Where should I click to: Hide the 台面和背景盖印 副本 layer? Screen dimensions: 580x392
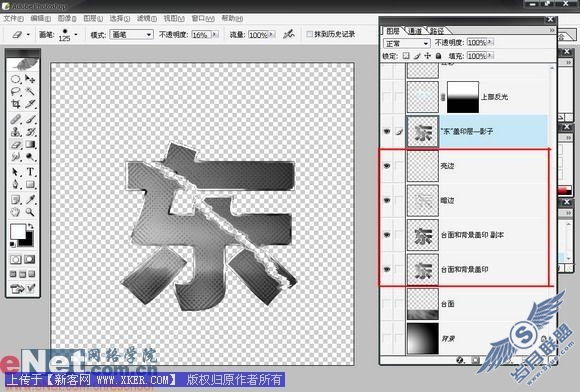pyautogui.click(x=387, y=235)
